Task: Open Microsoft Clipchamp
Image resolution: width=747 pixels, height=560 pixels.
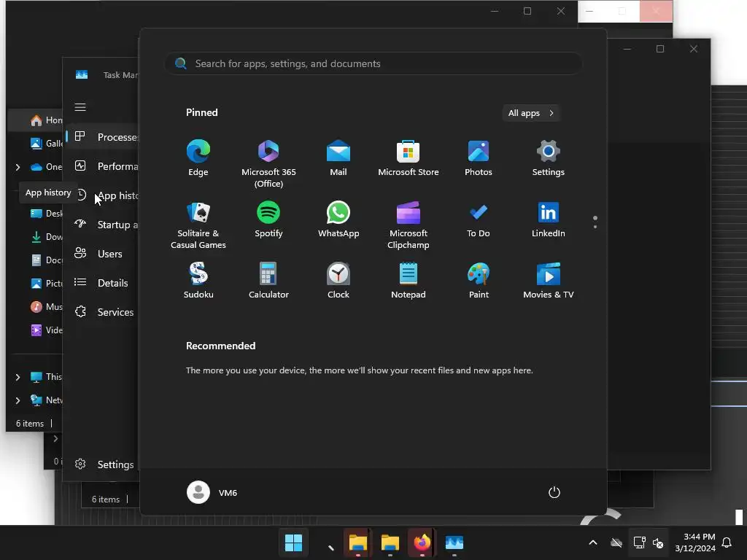Action: coord(409,225)
